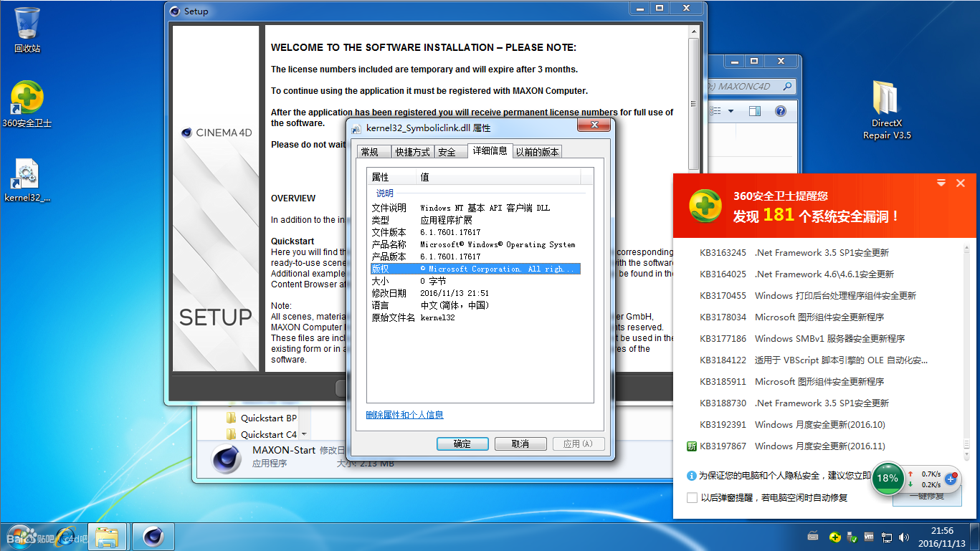Image resolution: width=980 pixels, height=551 pixels.
Task: Expand the dropdown arrow beside Quickstart C4
Action: click(304, 434)
